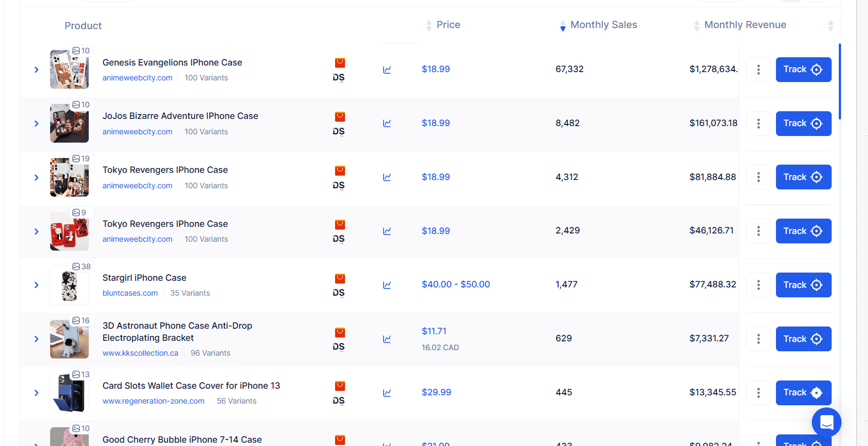Screen dimensions: 868x446
Task: Track the Tokyo Revengers case priced 4,312 monthly sales
Action: pyautogui.click(x=804, y=177)
